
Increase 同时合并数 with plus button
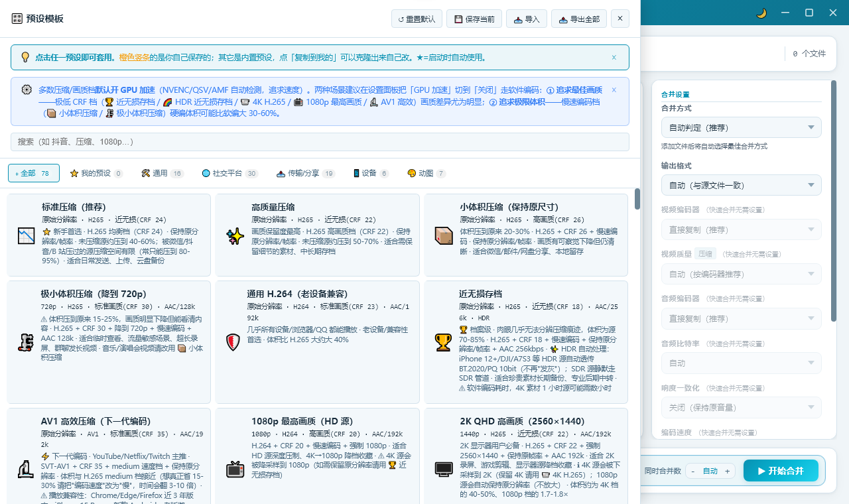pyautogui.click(x=728, y=471)
